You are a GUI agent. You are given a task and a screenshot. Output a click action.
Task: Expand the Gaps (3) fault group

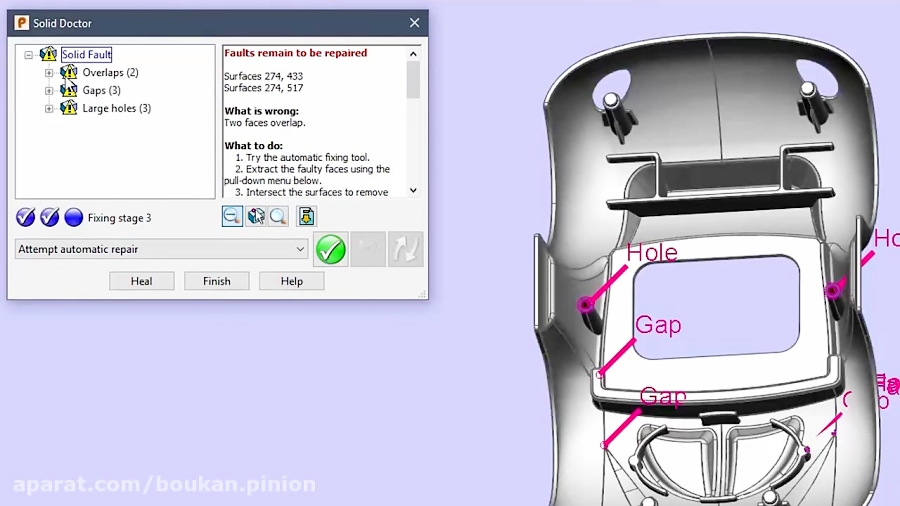click(x=49, y=91)
